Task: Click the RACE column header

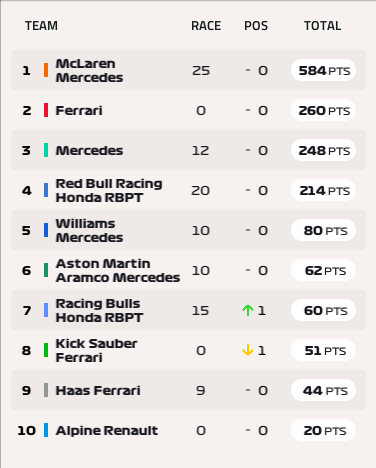Action: coord(206,26)
